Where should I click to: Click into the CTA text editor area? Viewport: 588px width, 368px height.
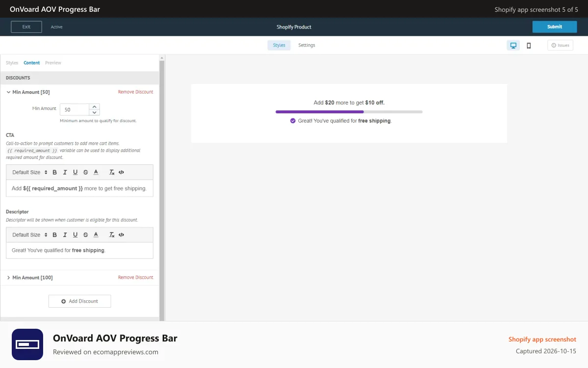click(79, 188)
